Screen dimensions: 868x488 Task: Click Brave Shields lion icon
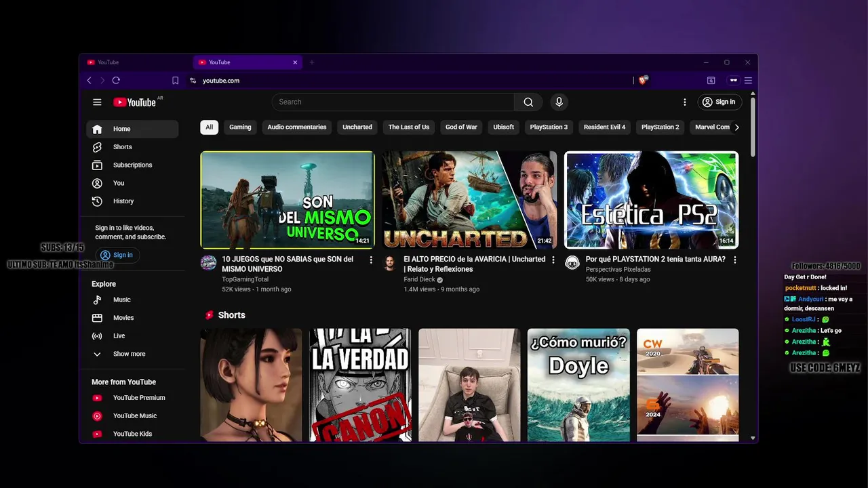tap(643, 81)
